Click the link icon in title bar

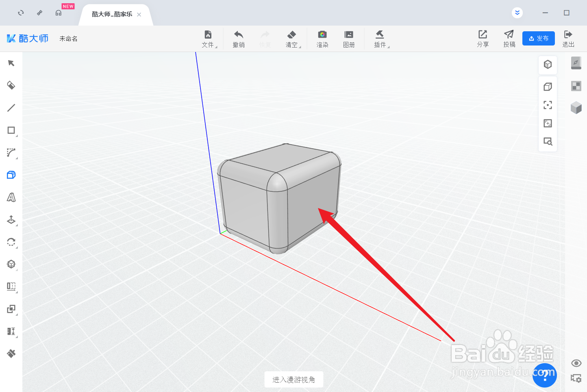click(x=39, y=13)
